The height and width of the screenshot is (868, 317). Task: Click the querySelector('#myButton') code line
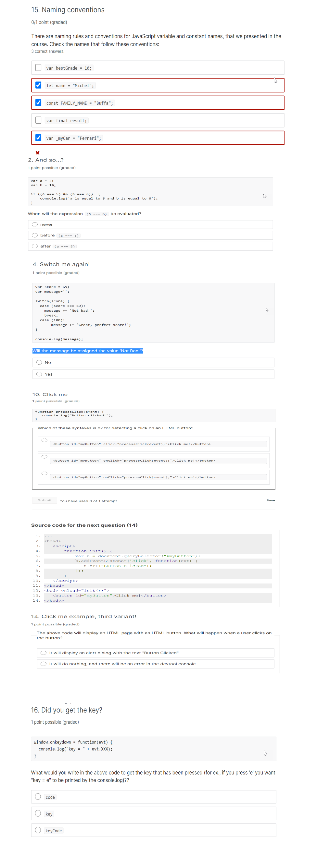click(138, 557)
